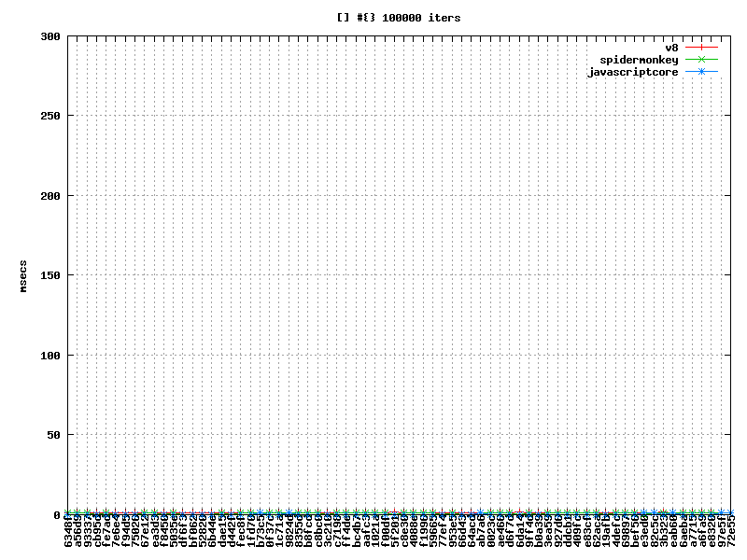Click the chart title '[] #{} 100000 iters'
This screenshot has height=560, width=747.
[x=399, y=18]
